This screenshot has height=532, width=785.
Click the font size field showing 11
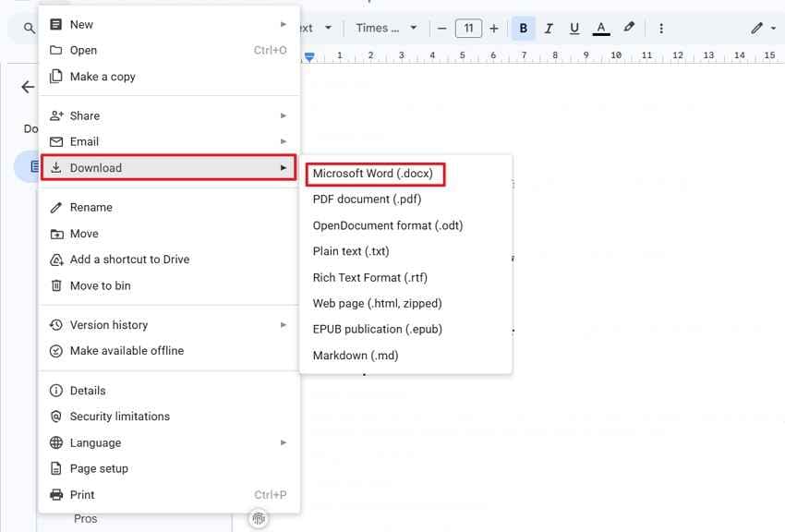[468, 29]
